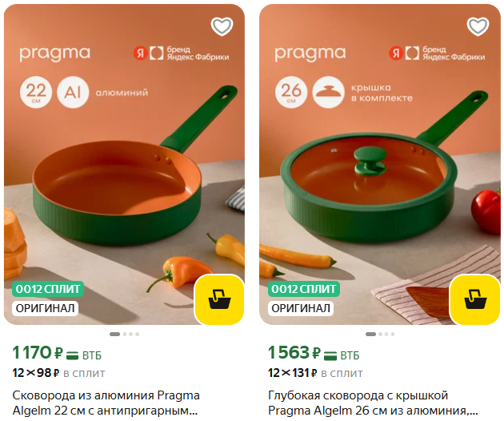Add the 22 cm pan to cart
The width and height of the screenshot is (504, 421).
(x=219, y=299)
